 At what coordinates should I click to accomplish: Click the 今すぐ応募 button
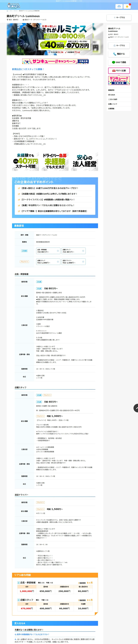119,71
